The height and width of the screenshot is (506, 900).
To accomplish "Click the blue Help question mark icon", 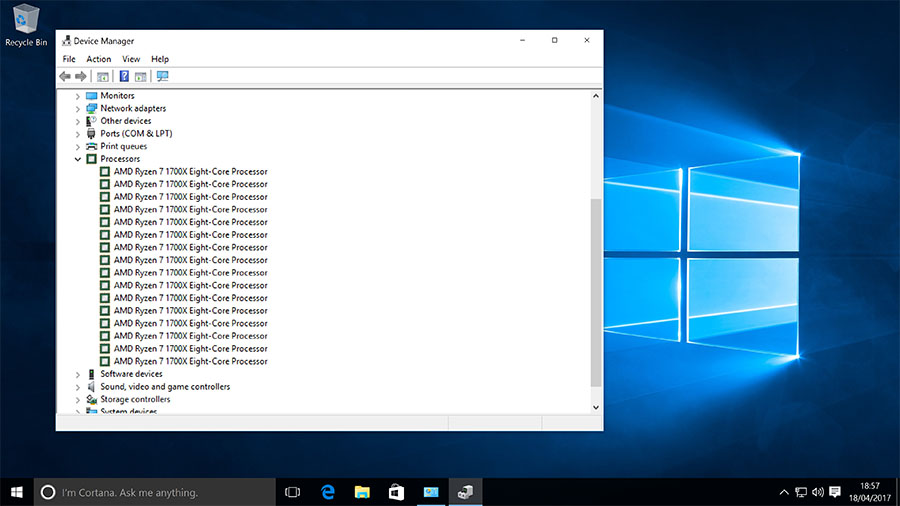I will coord(124,76).
